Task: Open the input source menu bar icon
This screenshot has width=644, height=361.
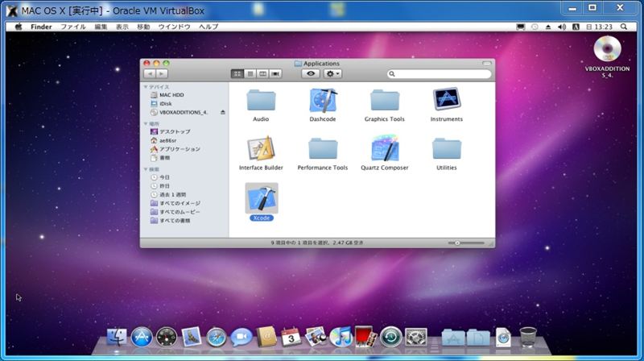Action: point(576,27)
